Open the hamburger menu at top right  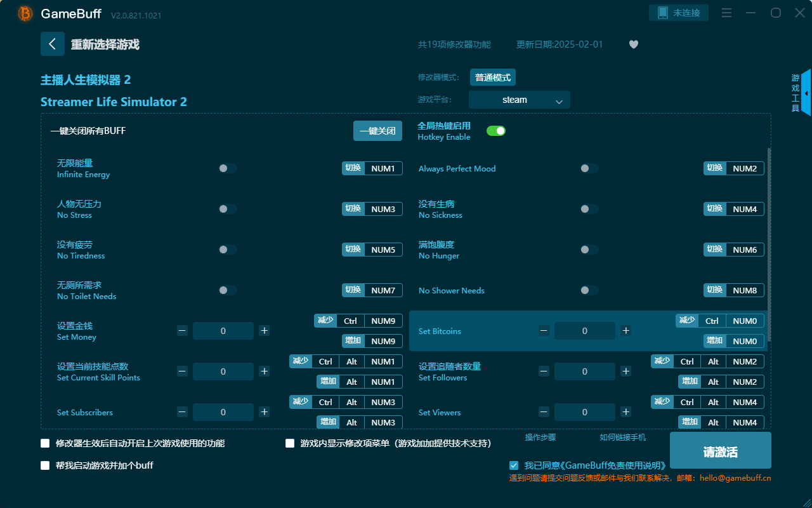coord(726,12)
